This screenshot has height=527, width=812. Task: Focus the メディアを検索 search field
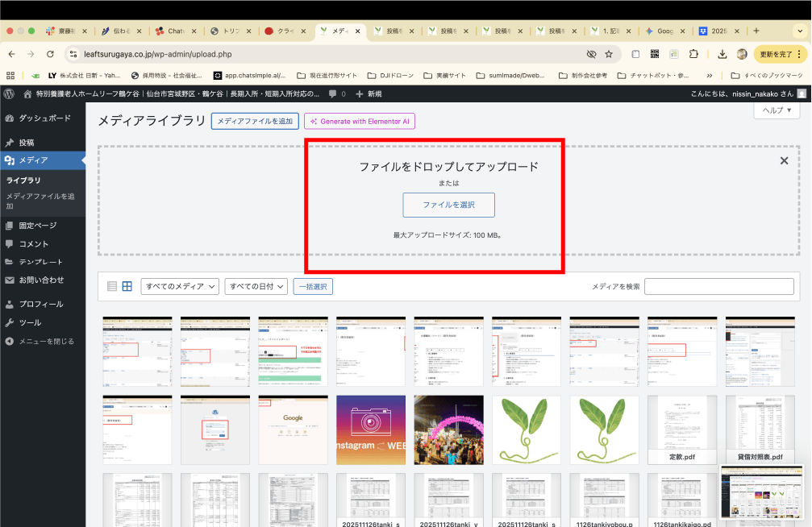tap(718, 286)
